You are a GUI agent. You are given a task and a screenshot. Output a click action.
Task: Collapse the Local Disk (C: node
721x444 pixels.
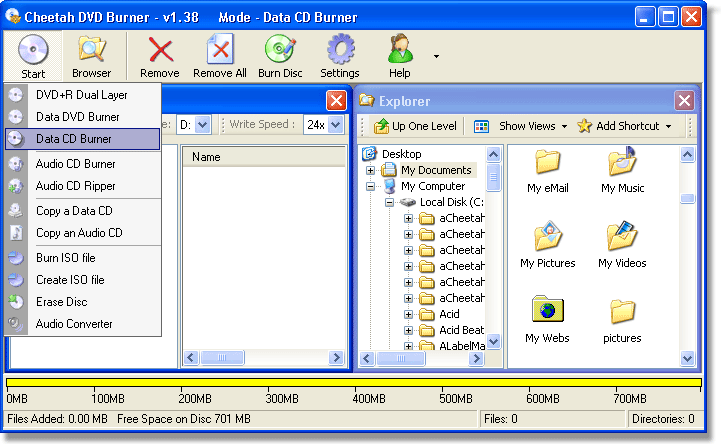tap(389, 203)
